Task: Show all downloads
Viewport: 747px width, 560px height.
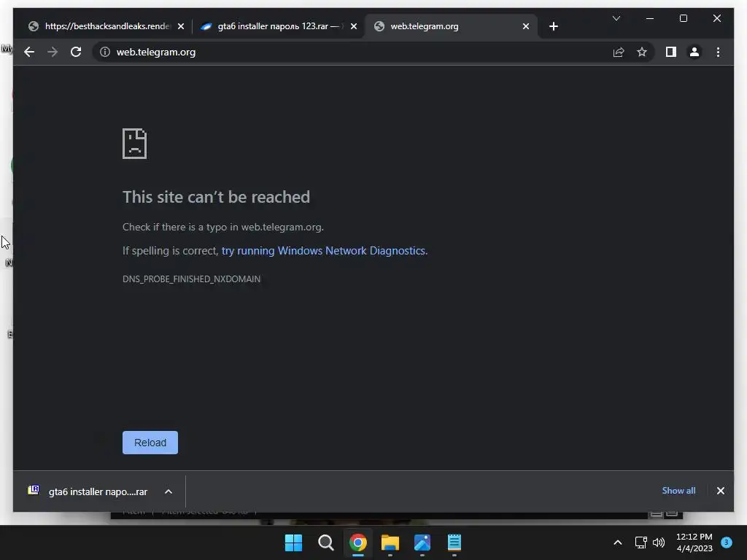Action: [x=678, y=491]
